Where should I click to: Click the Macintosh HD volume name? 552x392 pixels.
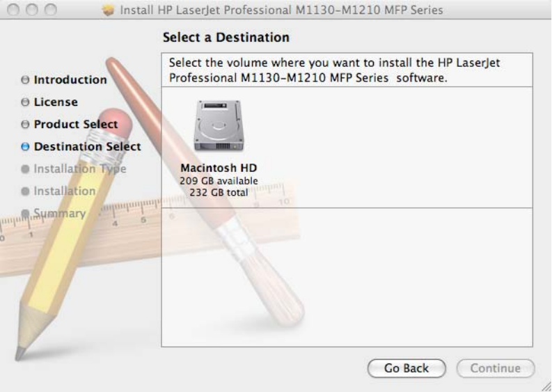pos(219,168)
